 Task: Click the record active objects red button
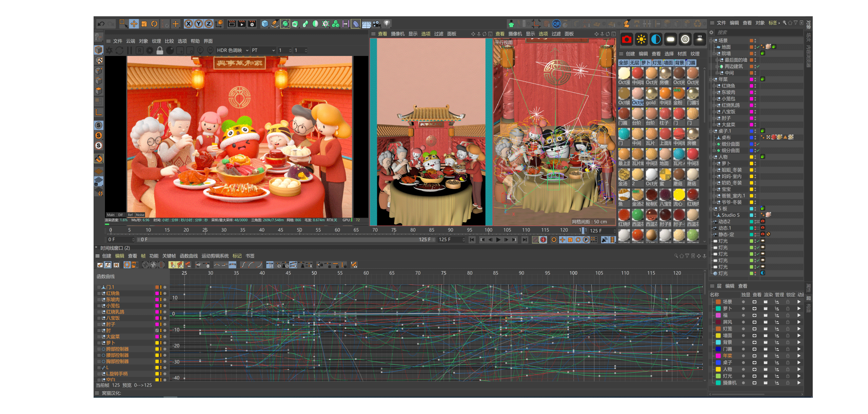[x=543, y=240]
